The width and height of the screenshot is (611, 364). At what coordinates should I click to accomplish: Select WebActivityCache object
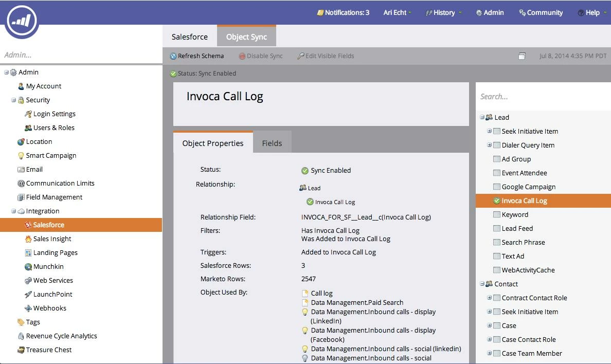click(524, 270)
